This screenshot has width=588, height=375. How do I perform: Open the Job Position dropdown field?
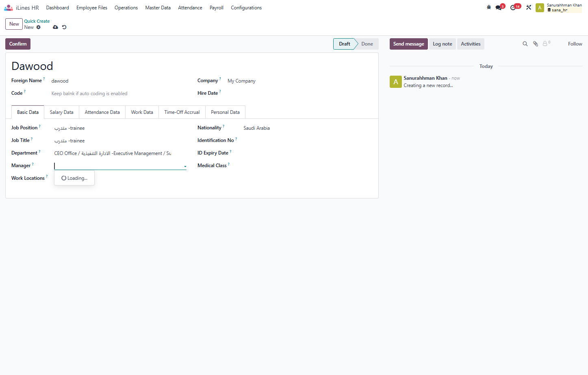120,128
